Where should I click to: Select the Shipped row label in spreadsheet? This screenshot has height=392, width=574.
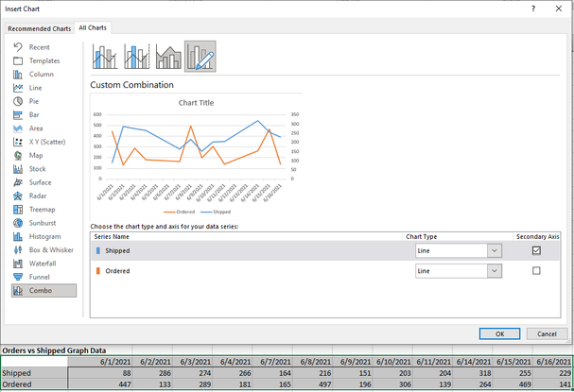pos(34,373)
